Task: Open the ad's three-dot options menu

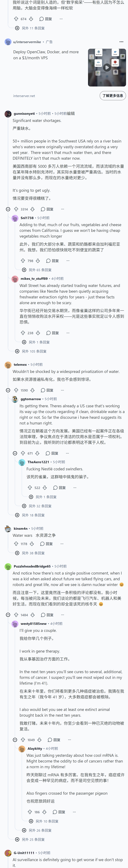Action: (x=121, y=42)
